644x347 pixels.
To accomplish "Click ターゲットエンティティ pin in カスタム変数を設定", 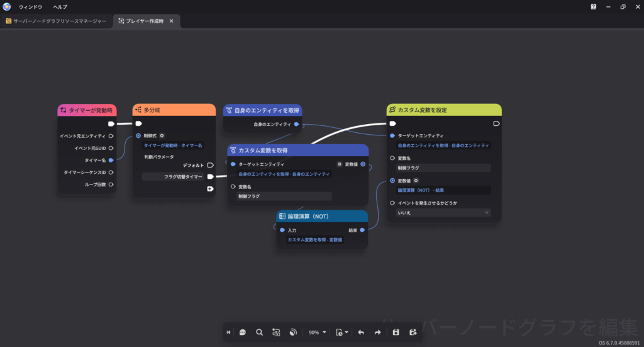I will pos(392,135).
